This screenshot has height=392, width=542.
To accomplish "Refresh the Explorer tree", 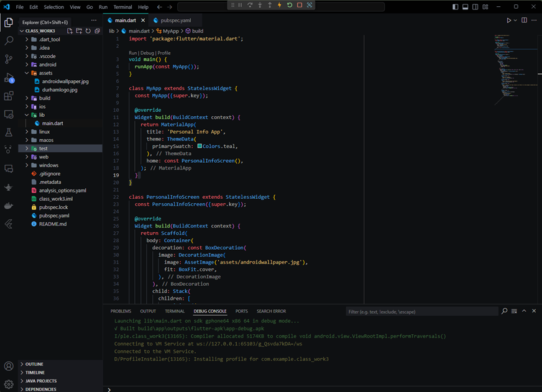I will (x=88, y=30).
